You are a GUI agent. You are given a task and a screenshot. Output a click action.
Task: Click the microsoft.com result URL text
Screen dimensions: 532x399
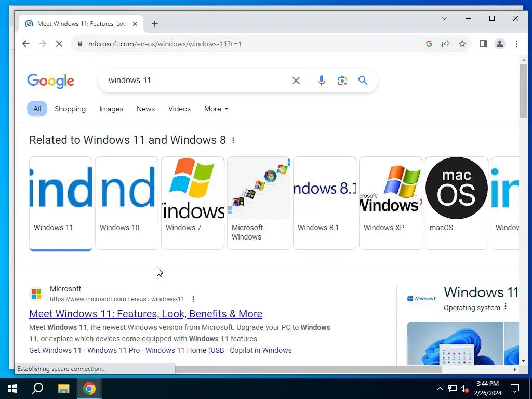click(x=117, y=299)
